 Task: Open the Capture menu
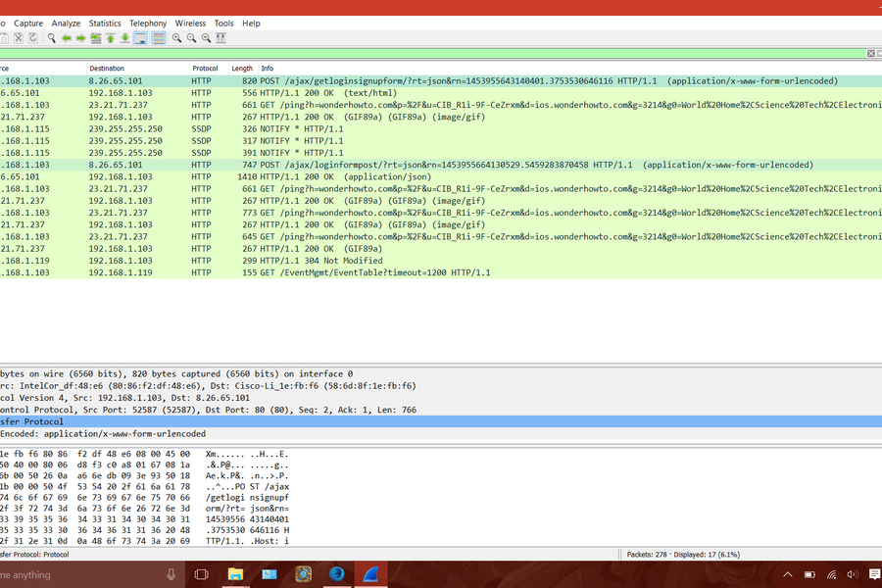point(28,24)
